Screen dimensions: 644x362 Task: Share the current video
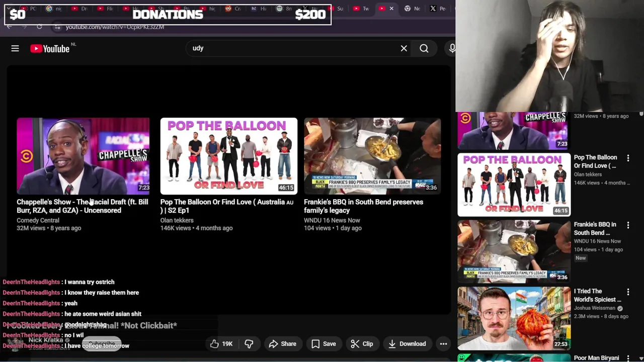[282, 344]
